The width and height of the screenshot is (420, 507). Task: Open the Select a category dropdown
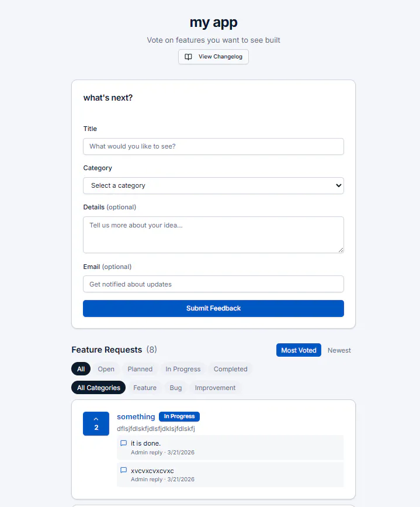point(213,185)
